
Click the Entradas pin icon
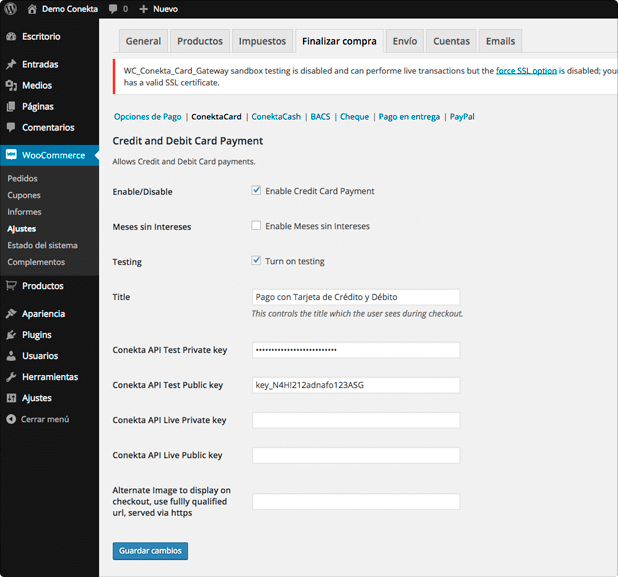(11, 64)
